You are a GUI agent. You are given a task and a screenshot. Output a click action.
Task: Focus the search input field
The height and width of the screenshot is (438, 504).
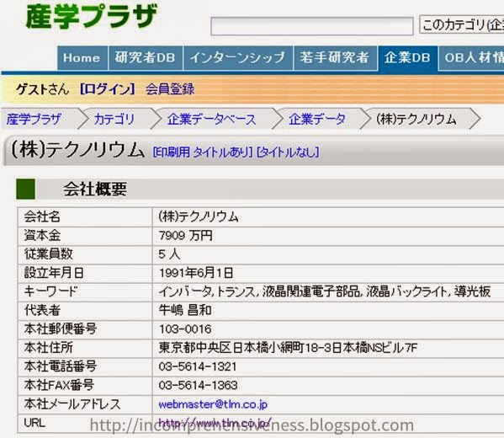click(312, 26)
